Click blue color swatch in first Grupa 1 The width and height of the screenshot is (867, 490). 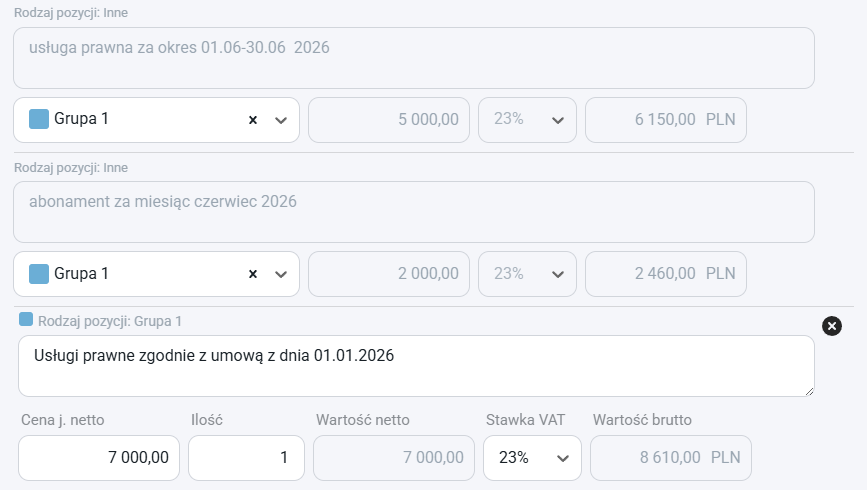click(39, 119)
